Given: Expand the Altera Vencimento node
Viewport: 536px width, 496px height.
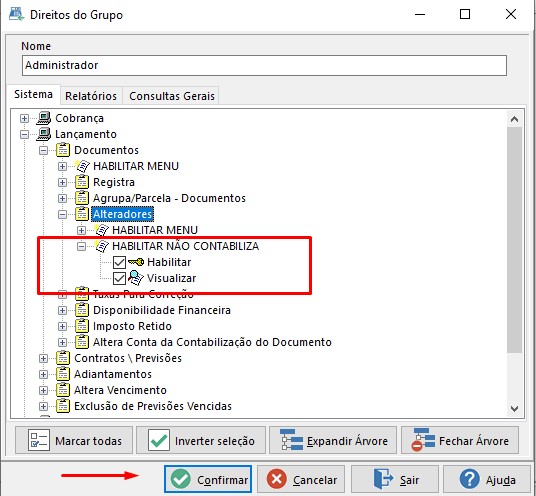Looking at the screenshot, I should (x=43, y=390).
